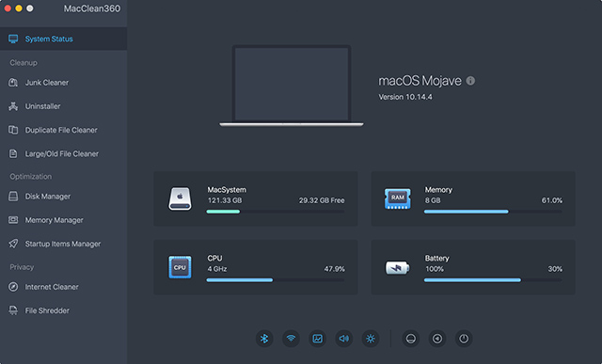Click the MacSystem disk usage bar
The image size is (602, 364).
pyautogui.click(x=276, y=212)
